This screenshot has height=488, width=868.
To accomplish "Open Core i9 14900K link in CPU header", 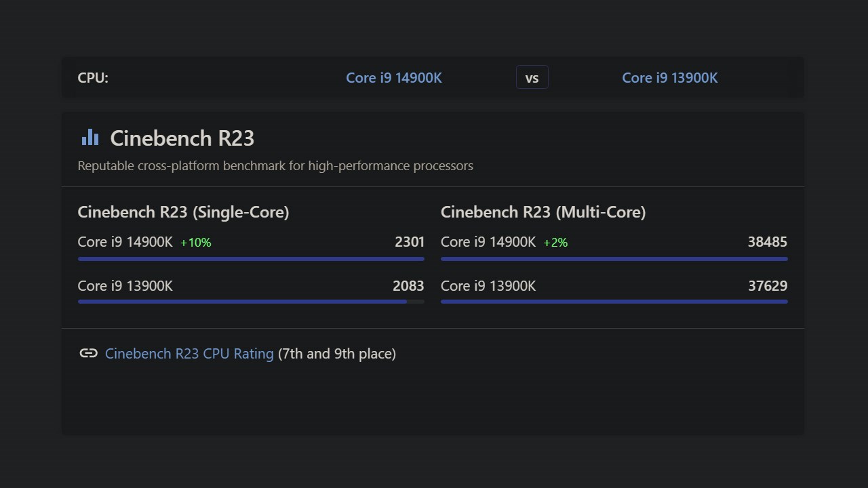I will (x=394, y=78).
